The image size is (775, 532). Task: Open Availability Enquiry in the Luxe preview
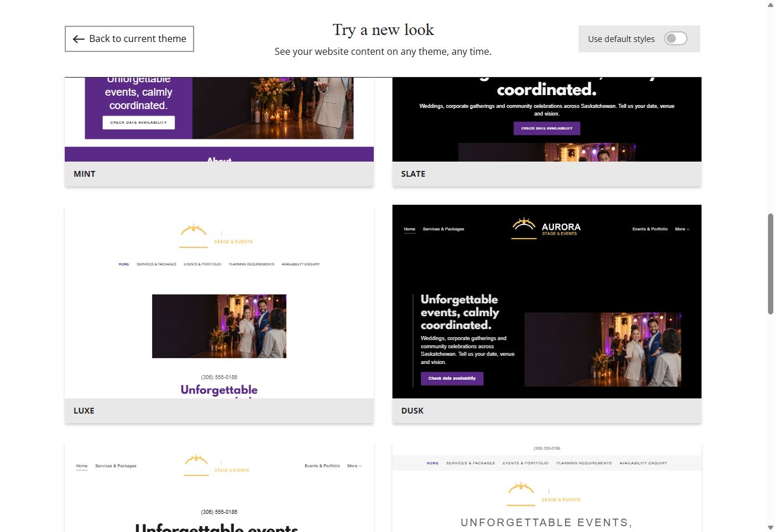[301, 264]
